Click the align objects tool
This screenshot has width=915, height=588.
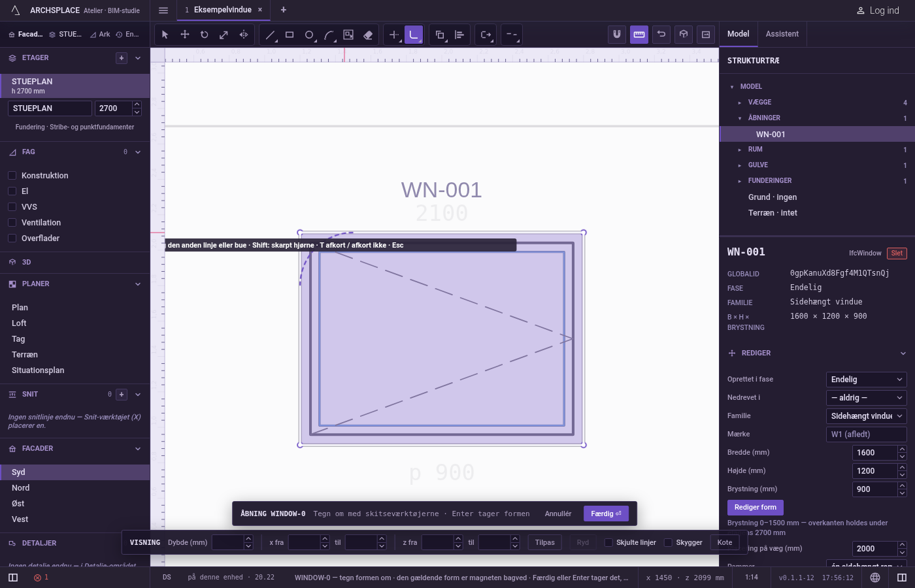point(459,35)
